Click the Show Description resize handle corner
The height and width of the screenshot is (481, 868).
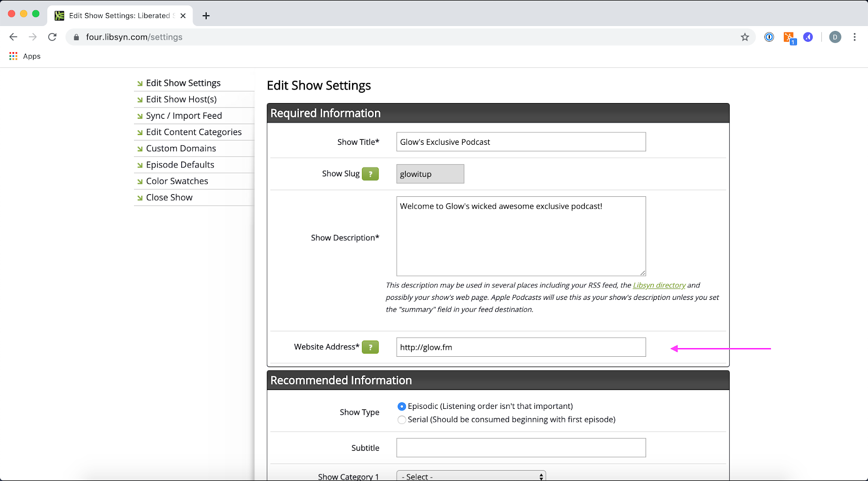642,272
